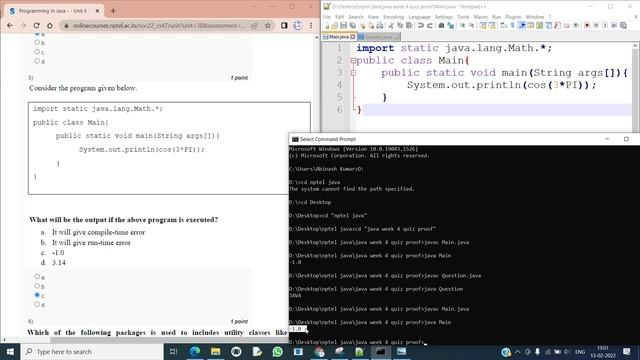This screenshot has height=360, width=640.
Task: Open the Run menu in Notepad++
Action: (x=496, y=17)
